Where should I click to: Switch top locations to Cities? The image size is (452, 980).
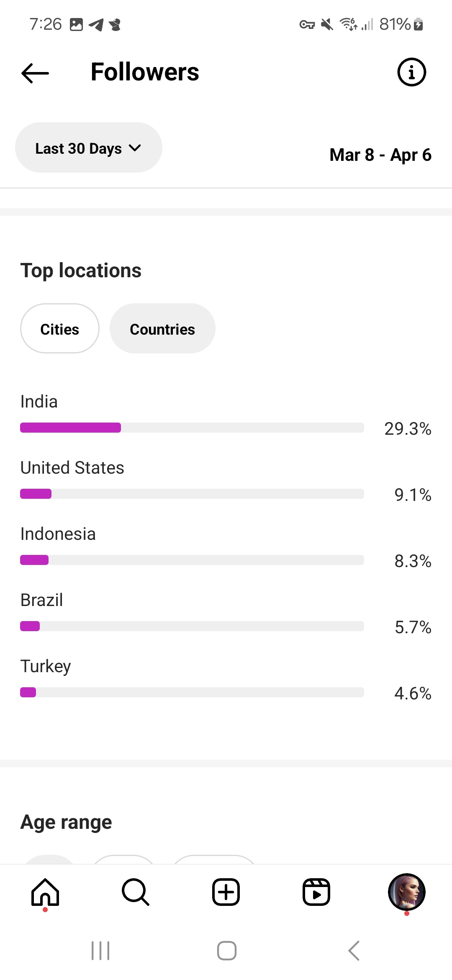(x=60, y=329)
